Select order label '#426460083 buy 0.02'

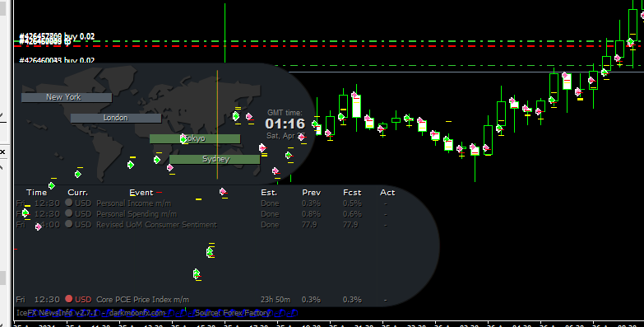coord(57,60)
